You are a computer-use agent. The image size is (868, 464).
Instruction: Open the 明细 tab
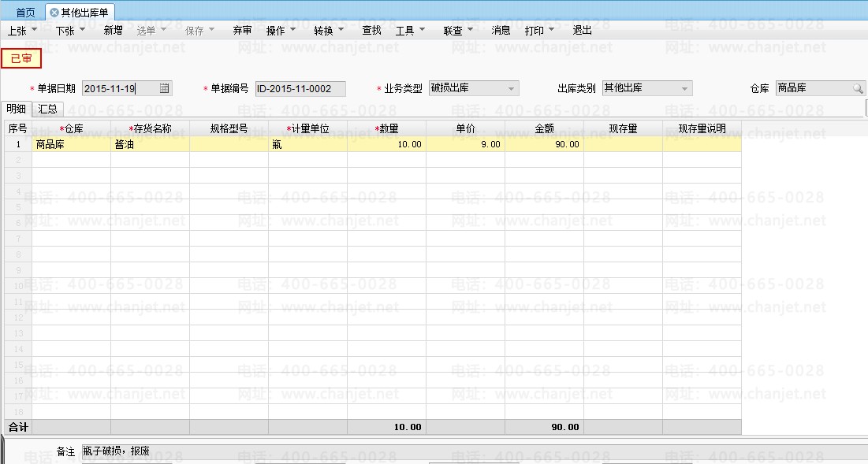point(16,109)
